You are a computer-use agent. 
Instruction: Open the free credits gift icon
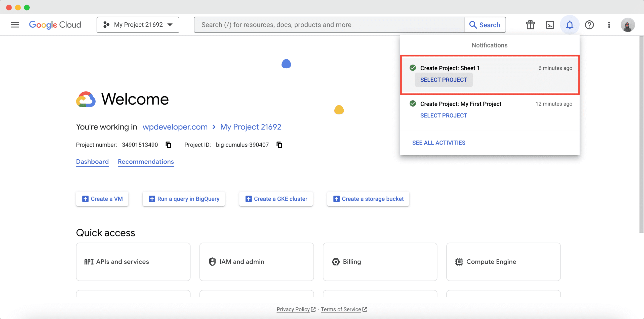(x=530, y=25)
